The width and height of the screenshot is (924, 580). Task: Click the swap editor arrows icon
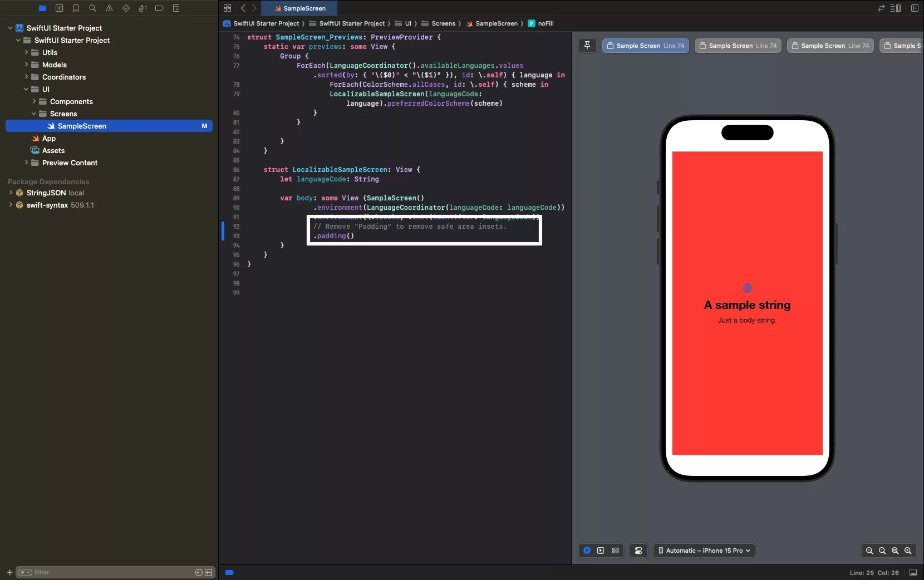click(881, 8)
